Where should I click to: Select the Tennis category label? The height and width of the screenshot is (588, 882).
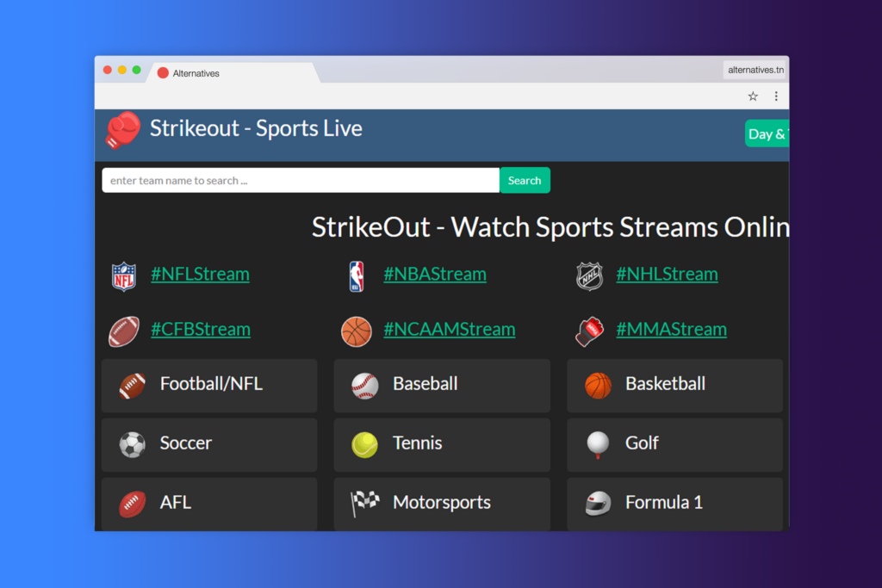click(418, 443)
